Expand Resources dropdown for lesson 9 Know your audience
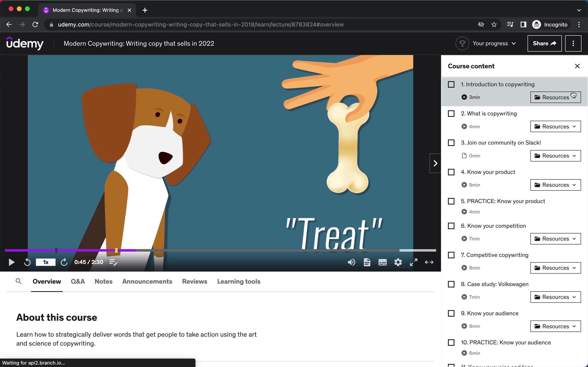 pyautogui.click(x=555, y=326)
